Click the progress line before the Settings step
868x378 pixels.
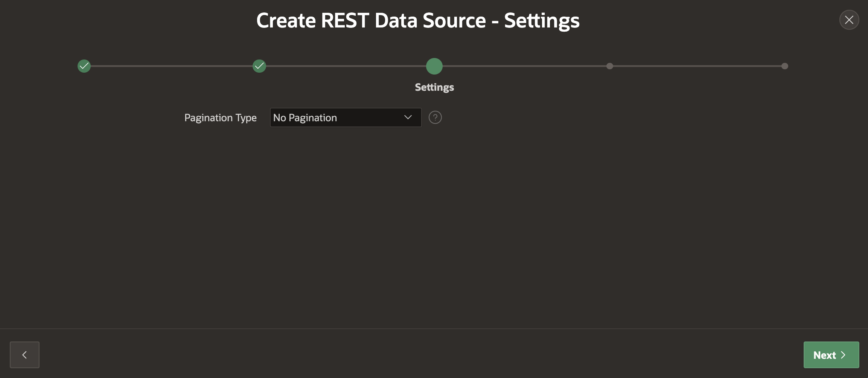(346, 66)
